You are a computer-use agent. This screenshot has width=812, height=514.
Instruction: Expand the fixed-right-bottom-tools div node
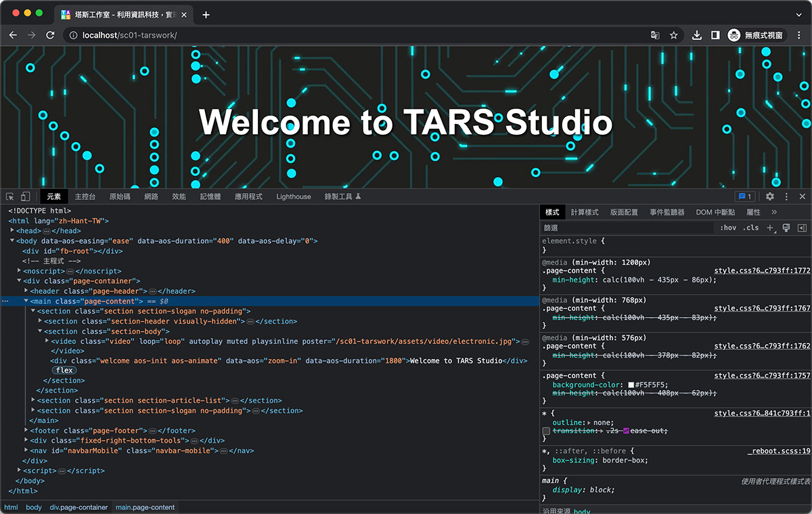pos(26,441)
